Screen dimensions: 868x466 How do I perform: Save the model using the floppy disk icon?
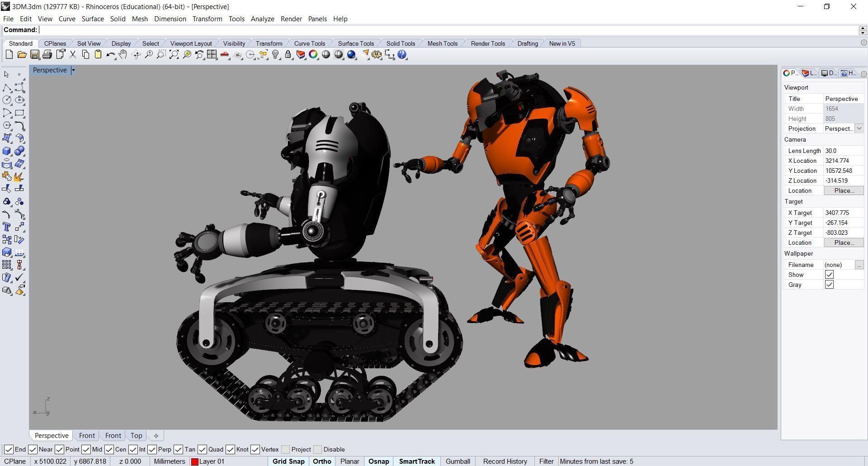point(34,55)
